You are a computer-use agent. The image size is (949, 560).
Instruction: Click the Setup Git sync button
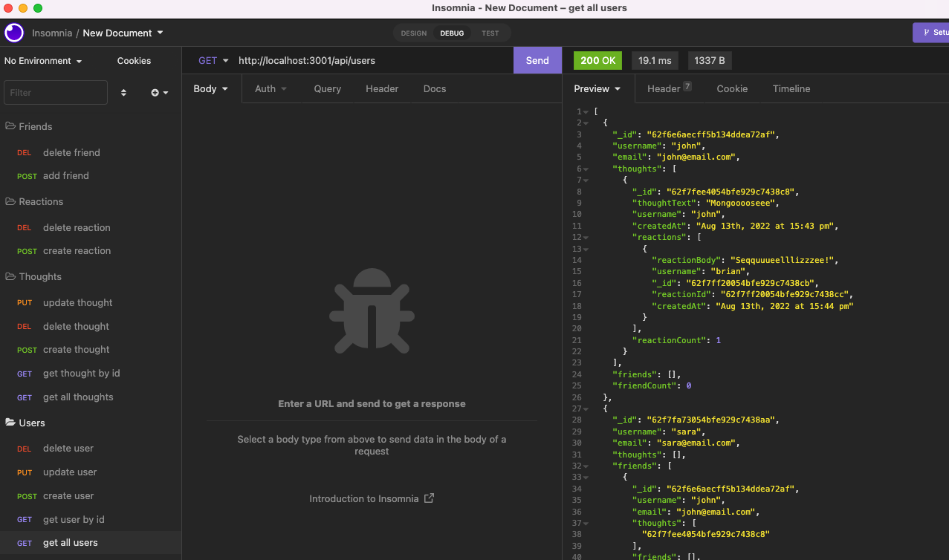pos(931,33)
